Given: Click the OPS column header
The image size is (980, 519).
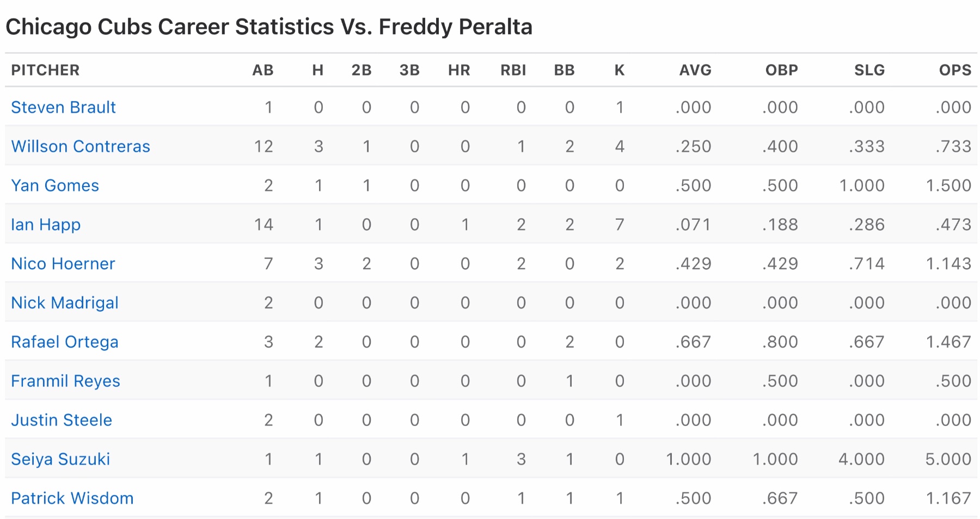Looking at the screenshot, I should pos(955,70).
